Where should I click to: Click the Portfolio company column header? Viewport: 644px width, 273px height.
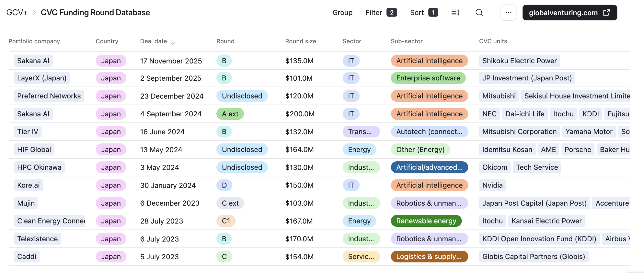pyautogui.click(x=34, y=41)
